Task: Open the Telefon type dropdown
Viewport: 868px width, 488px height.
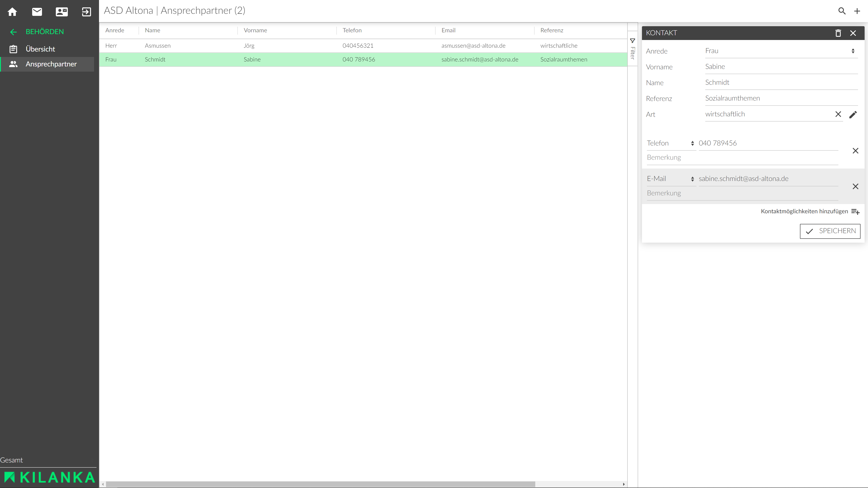Action: (670, 143)
